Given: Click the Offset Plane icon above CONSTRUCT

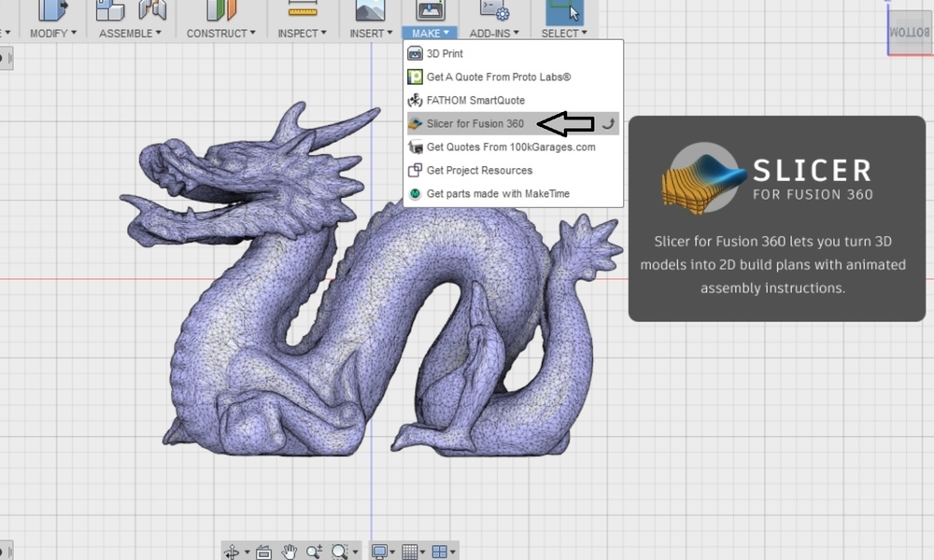Looking at the screenshot, I should click(221, 10).
